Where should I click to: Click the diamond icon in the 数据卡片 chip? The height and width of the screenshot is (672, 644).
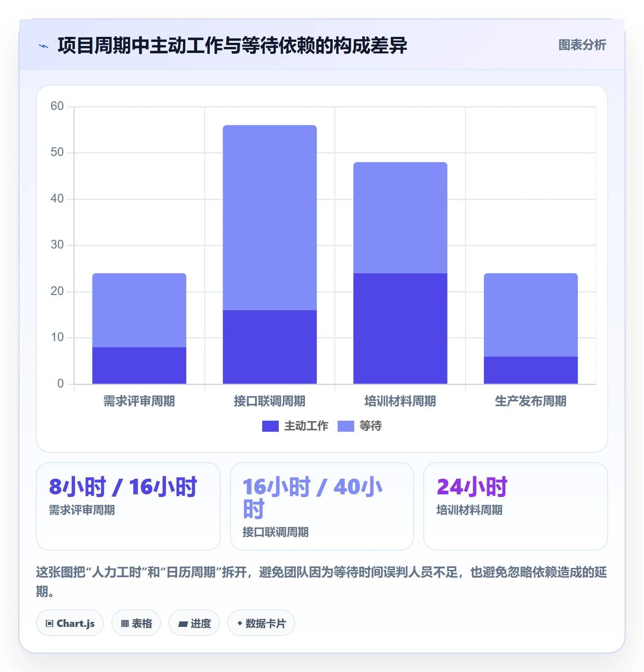point(240,623)
